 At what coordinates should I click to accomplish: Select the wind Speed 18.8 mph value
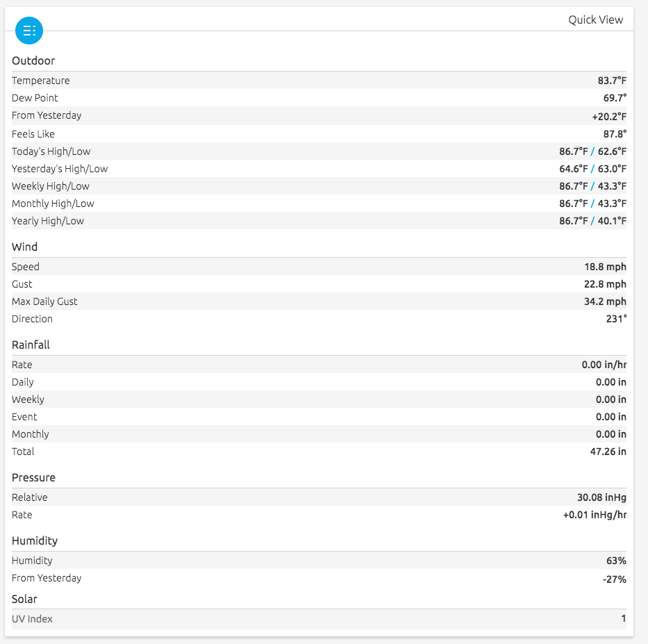coord(605,267)
